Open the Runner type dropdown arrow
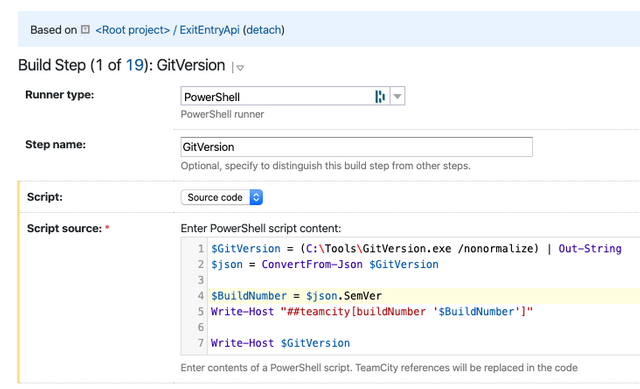 point(397,96)
